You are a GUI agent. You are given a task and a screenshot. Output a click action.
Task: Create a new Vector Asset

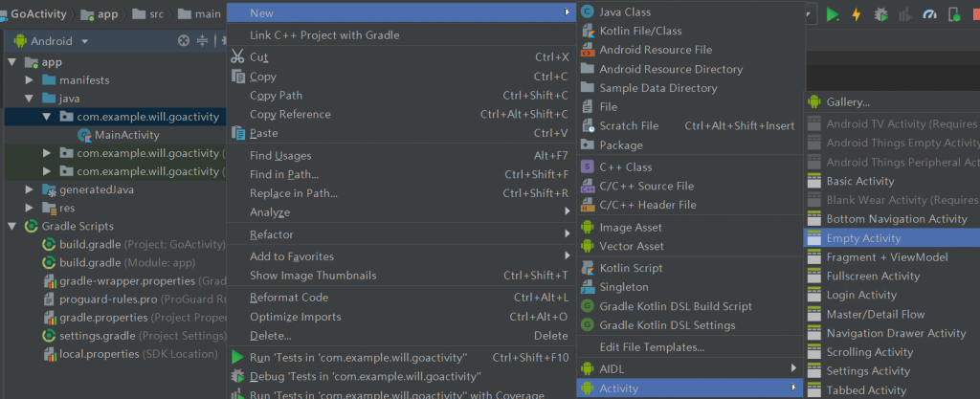tap(689, 246)
